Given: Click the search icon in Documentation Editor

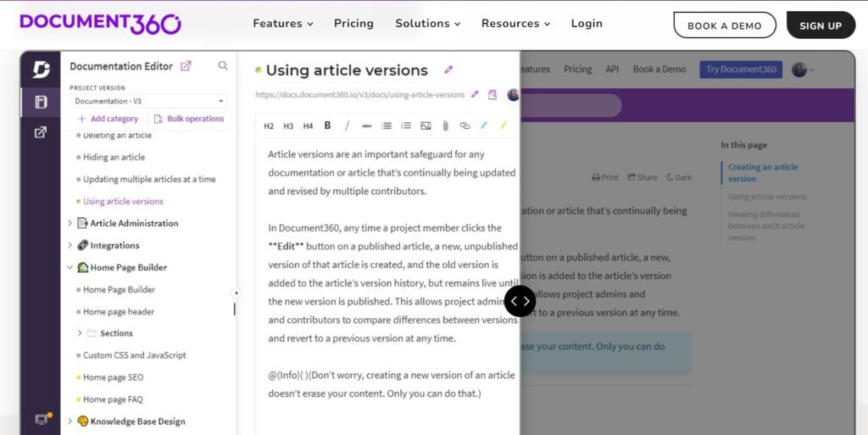Looking at the screenshot, I should coord(223,66).
